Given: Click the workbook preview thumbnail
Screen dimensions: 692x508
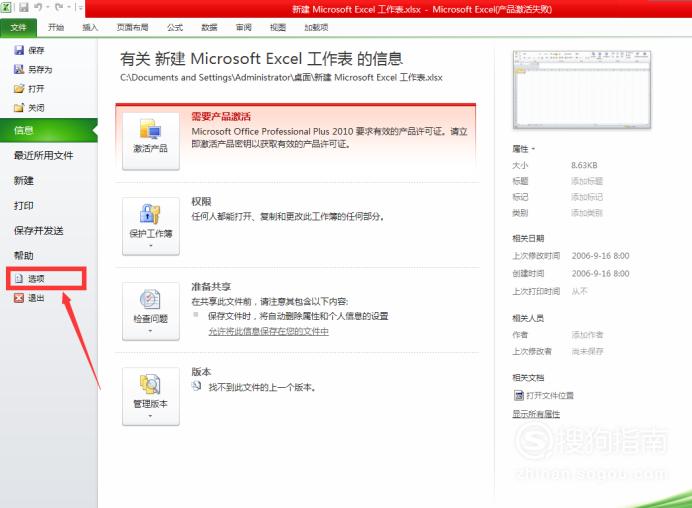Looking at the screenshot, I should coord(582,90).
